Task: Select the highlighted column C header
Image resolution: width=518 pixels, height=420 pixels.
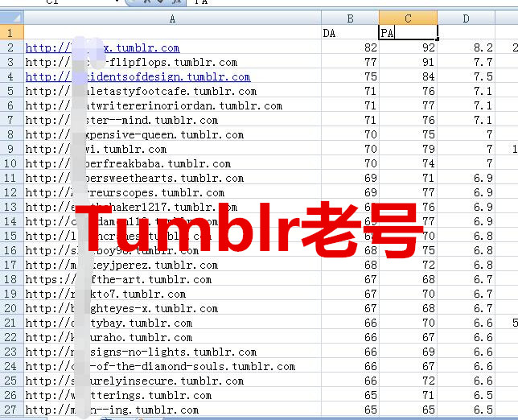Action: coord(408,19)
